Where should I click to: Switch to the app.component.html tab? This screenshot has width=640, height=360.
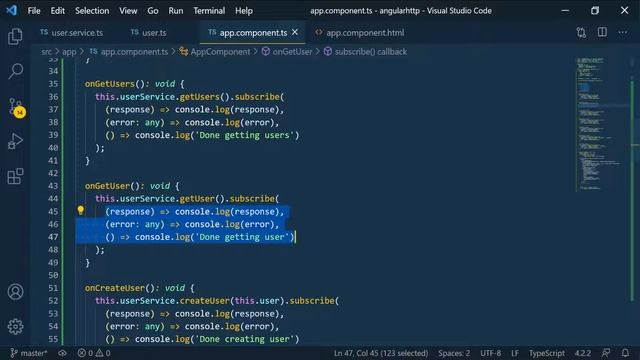(x=360, y=33)
